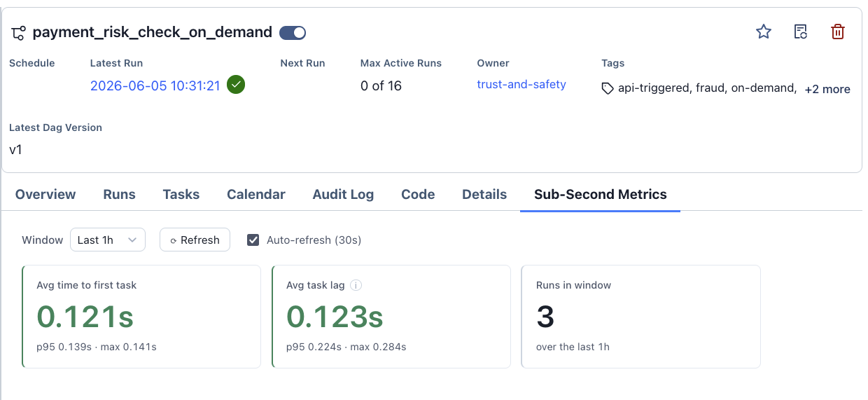Open the Audit Log tab
Viewport: 868px width, 400px height.
click(x=343, y=194)
